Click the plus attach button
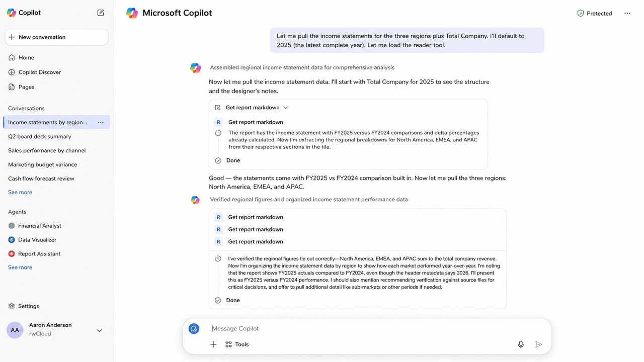The width and height of the screenshot is (644, 362). click(213, 344)
